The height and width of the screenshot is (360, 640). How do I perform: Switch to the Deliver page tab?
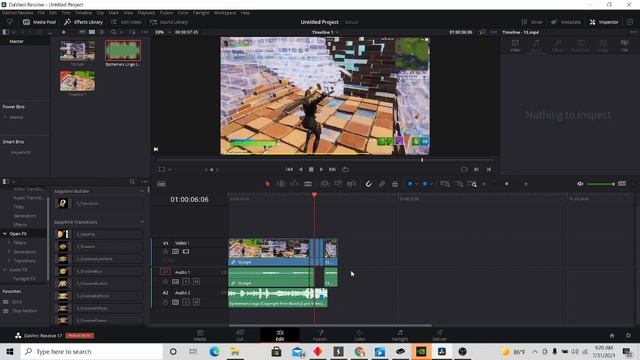pos(440,335)
